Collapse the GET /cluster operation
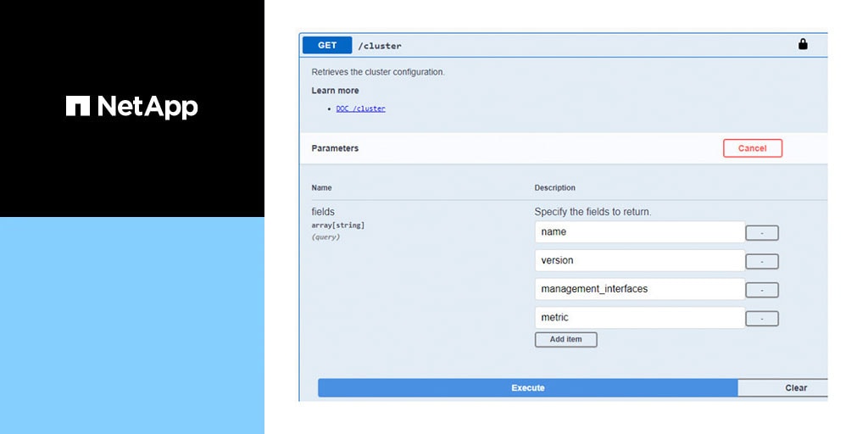The image size is (868, 434). 327,46
